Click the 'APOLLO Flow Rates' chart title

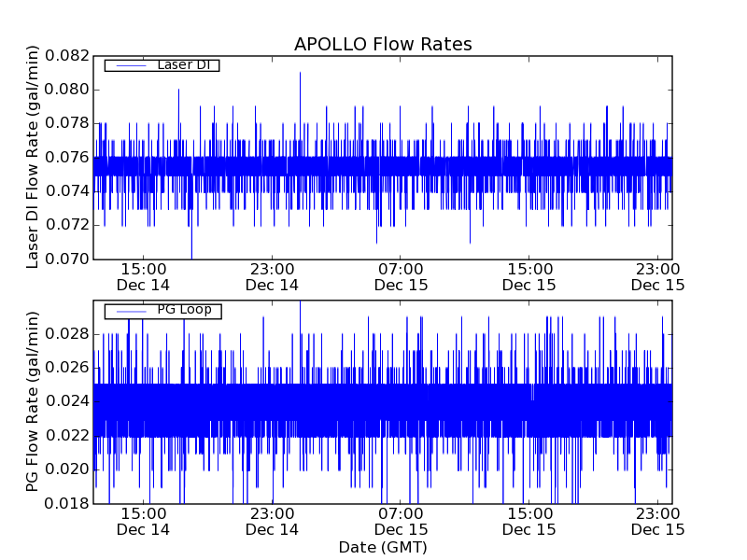383,44
